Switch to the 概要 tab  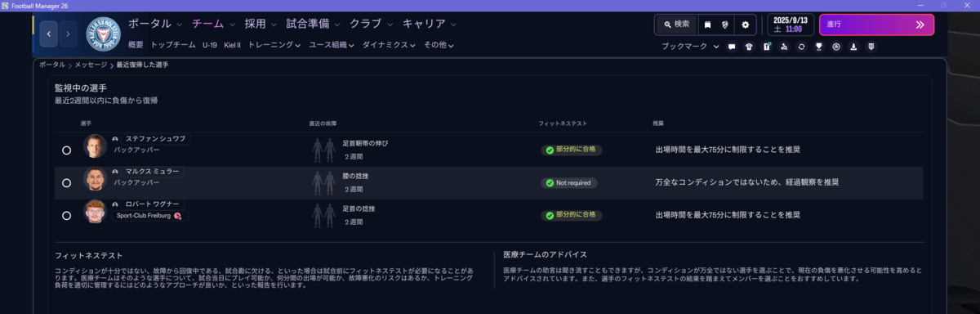136,45
